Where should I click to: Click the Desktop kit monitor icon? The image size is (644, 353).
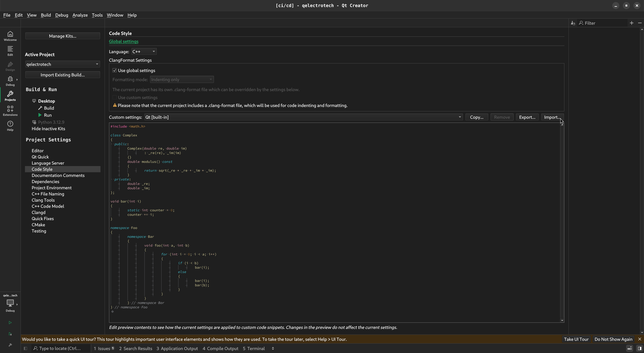34,101
